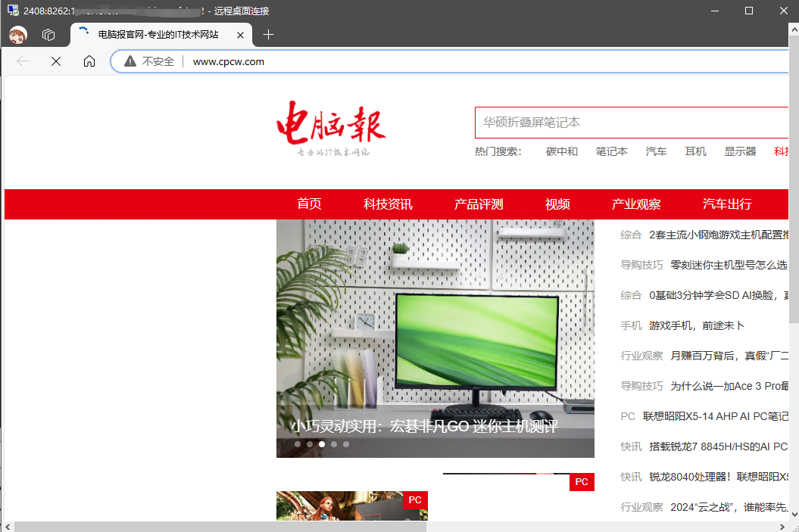Open the Edge profile avatar
799x532 pixels.
coord(18,35)
